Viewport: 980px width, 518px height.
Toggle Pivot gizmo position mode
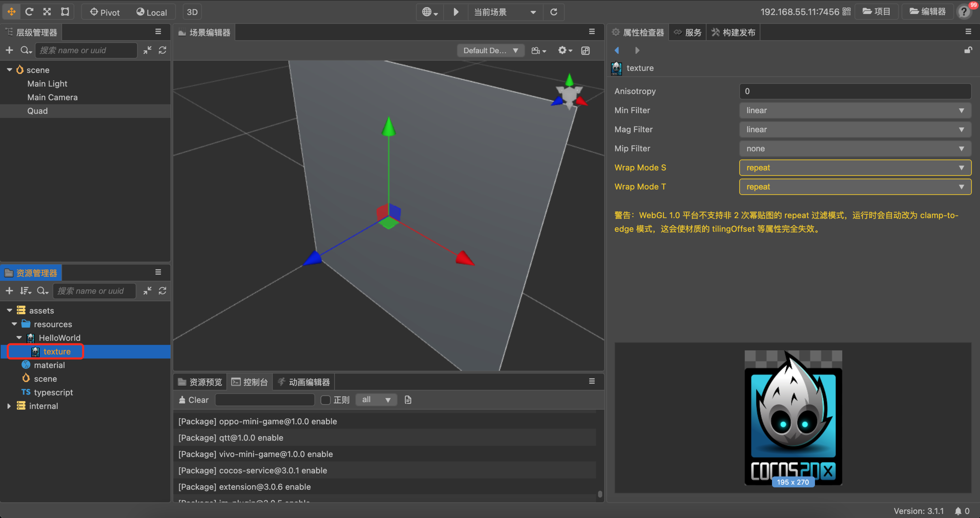105,12
